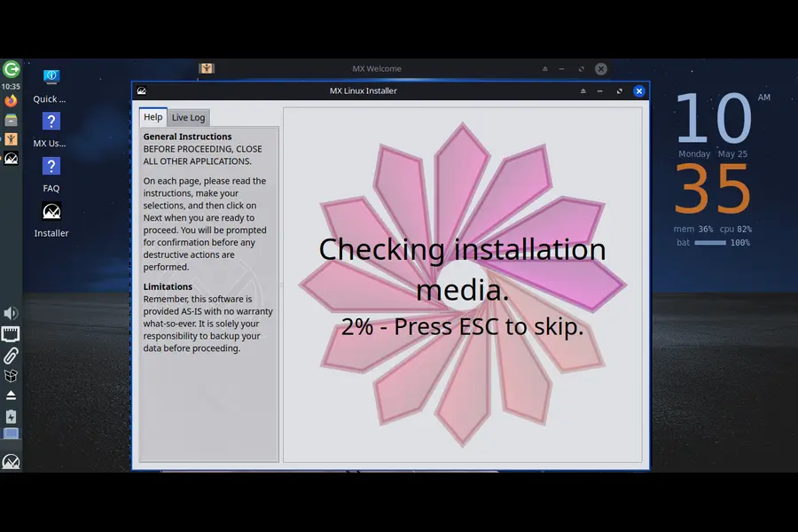Click the '2% - Press ESC to skip.' text
The height and width of the screenshot is (532, 798).
point(462,326)
